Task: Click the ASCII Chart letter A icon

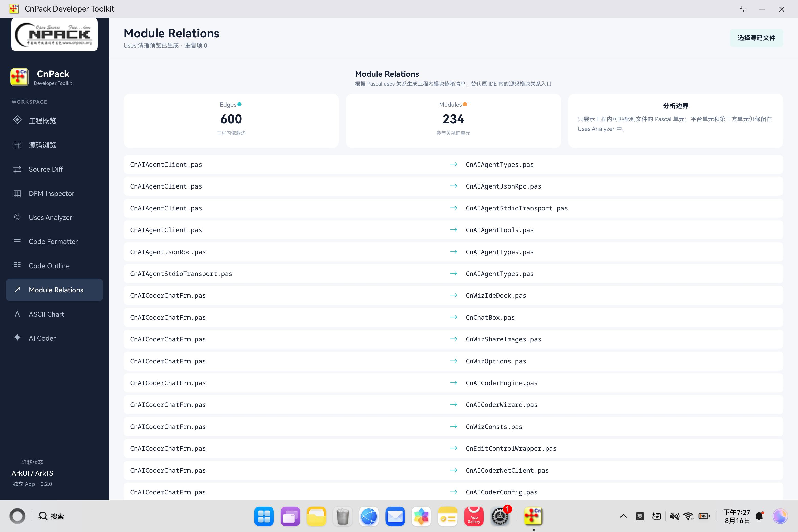Action: [x=17, y=314]
